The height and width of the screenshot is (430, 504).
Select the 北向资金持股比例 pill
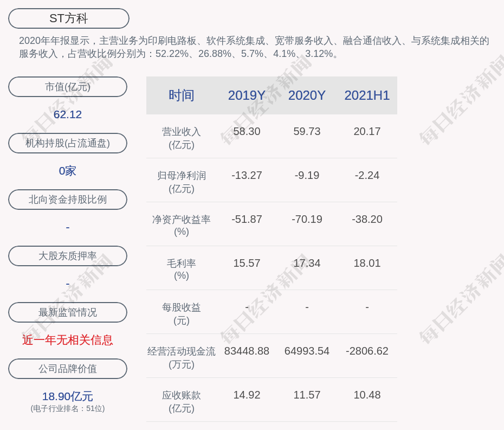tap(68, 200)
